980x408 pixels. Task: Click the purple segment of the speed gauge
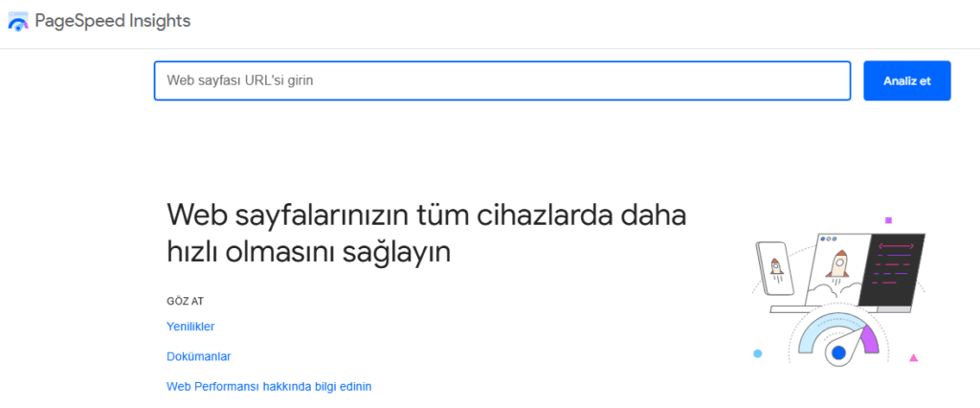[x=871, y=340]
